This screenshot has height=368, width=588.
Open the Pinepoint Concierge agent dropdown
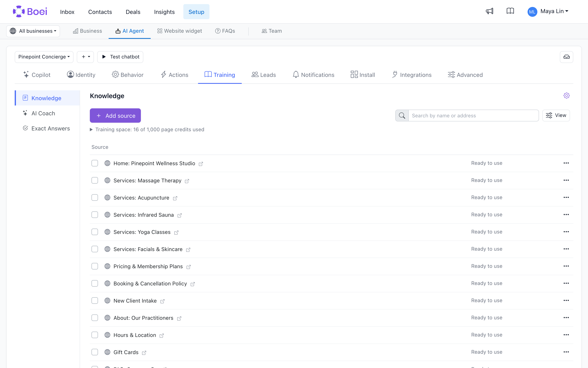(x=44, y=57)
